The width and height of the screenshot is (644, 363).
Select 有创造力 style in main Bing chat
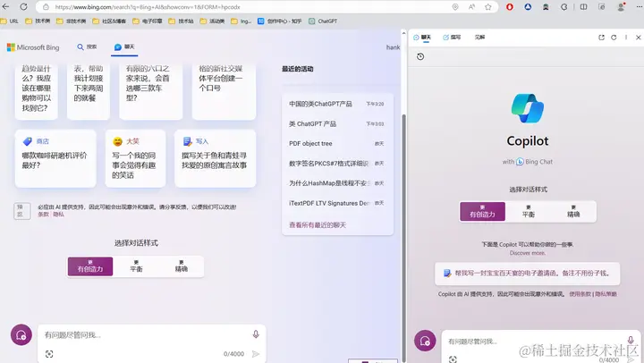pyautogui.click(x=90, y=266)
